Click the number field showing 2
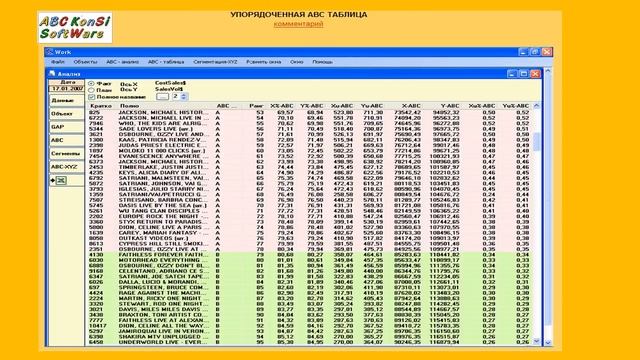 [x=176, y=97]
